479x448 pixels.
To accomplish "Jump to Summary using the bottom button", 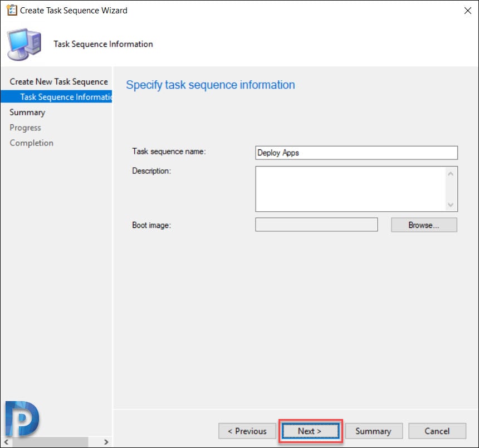I will coord(374,431).
